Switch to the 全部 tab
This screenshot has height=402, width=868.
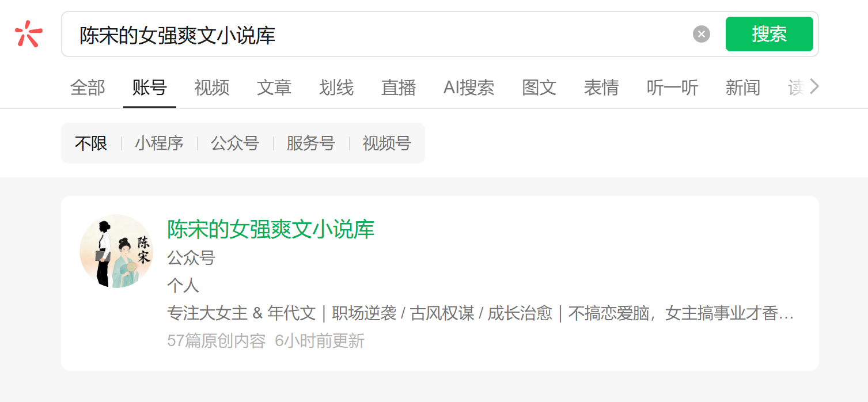(x=88, y=88)
